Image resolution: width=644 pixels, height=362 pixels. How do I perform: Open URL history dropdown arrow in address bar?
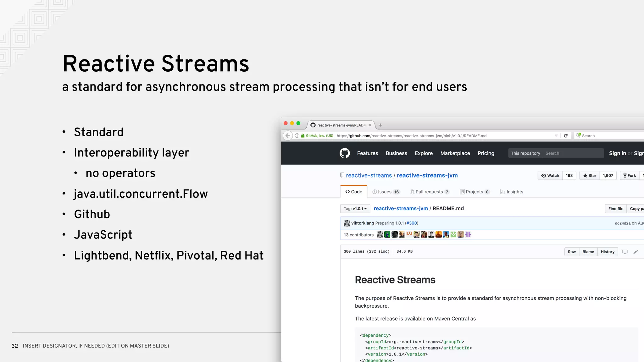556,136
